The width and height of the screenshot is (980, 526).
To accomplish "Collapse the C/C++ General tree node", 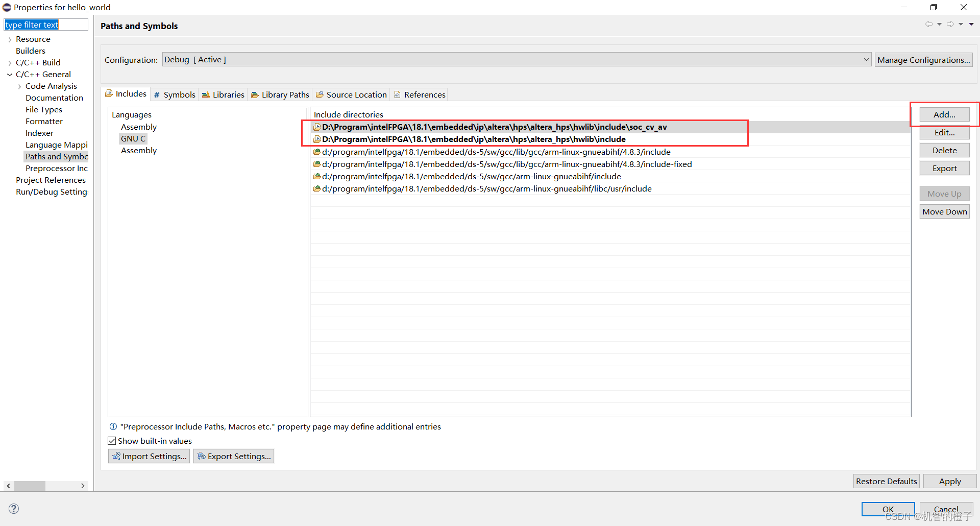I will [10, 75].
